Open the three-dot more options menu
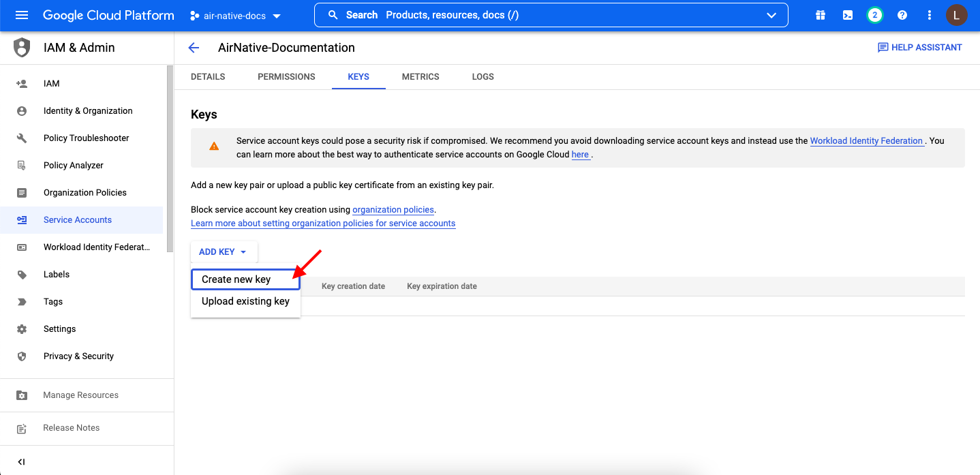980x475 pixels. [930, 15]
